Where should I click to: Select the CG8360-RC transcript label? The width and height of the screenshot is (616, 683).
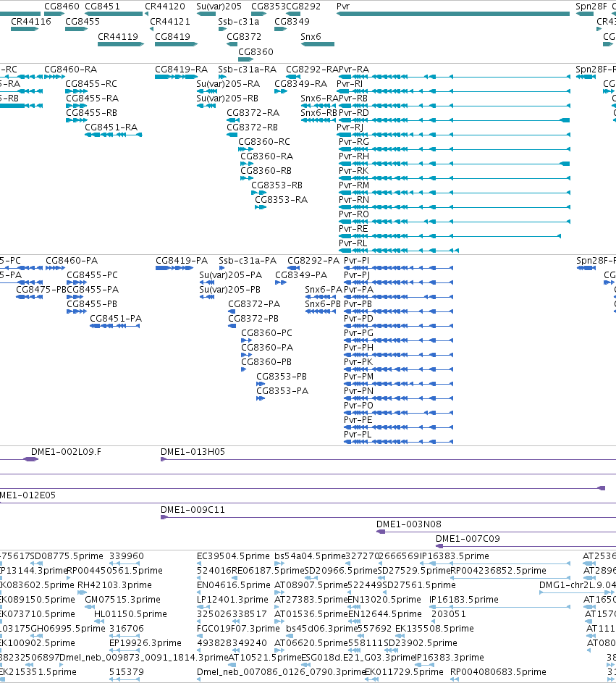[x=265, y=141]
